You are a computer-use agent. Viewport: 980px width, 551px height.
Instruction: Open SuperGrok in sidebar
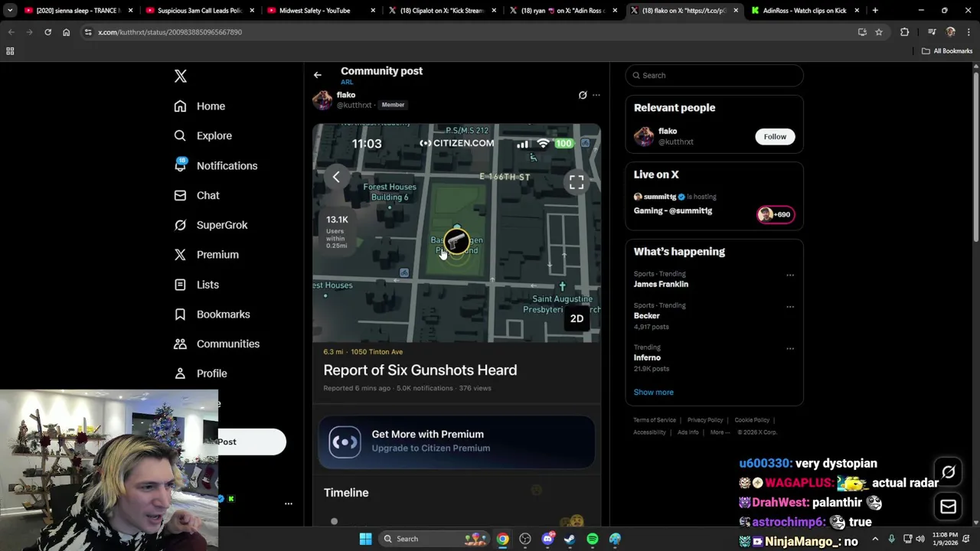click(211, 225)
